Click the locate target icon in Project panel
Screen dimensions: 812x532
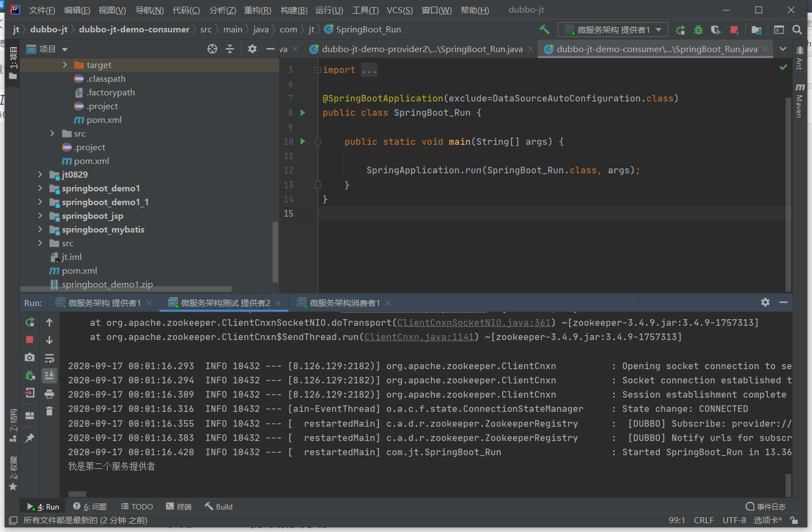[212, 49]
